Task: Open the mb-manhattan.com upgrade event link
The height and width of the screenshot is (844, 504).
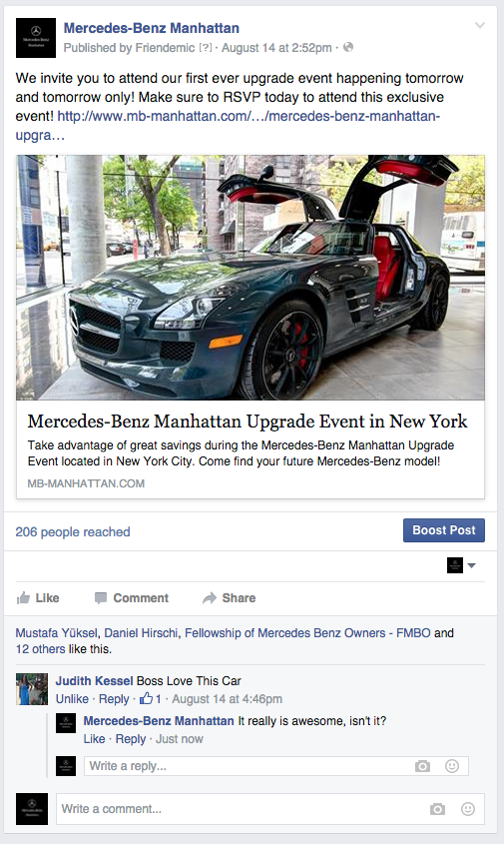Action: click(x=229, y=125)
